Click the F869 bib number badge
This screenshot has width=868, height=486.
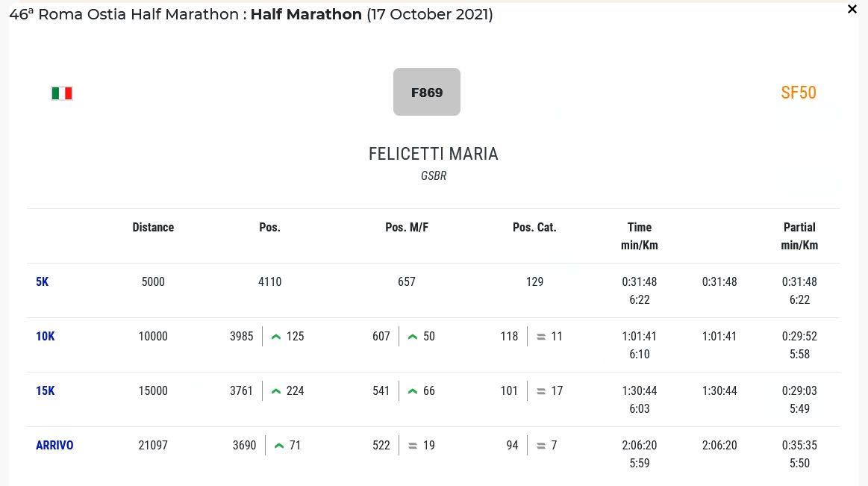pos(427,93)
